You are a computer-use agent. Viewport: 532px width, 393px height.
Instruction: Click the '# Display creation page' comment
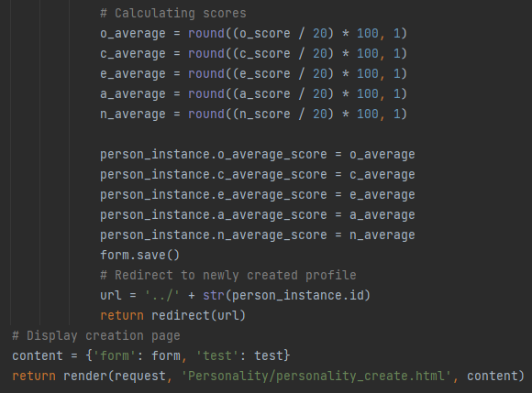point(96,335)
